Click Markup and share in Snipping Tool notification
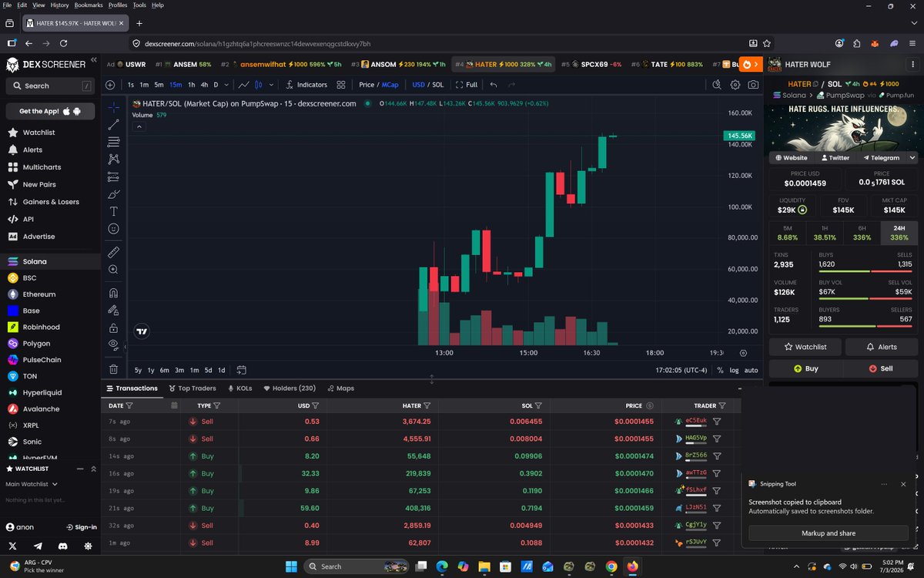 click(828, 533)
